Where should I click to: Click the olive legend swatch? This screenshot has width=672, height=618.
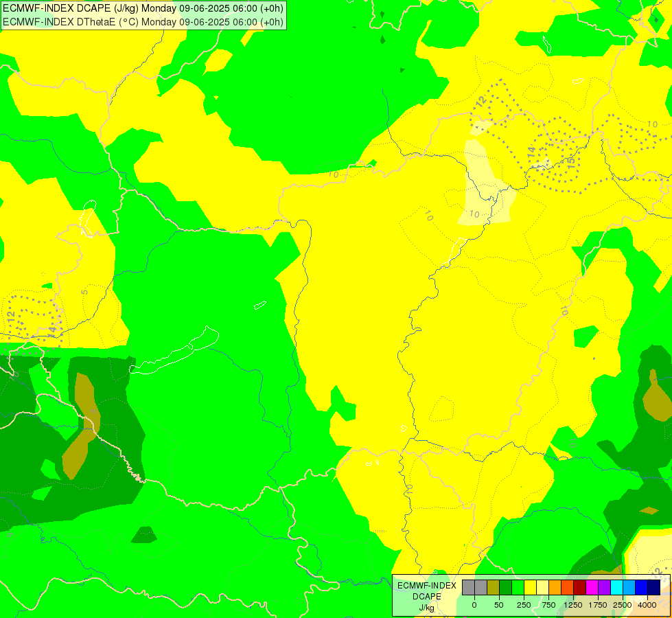click(x=494, y=588)
